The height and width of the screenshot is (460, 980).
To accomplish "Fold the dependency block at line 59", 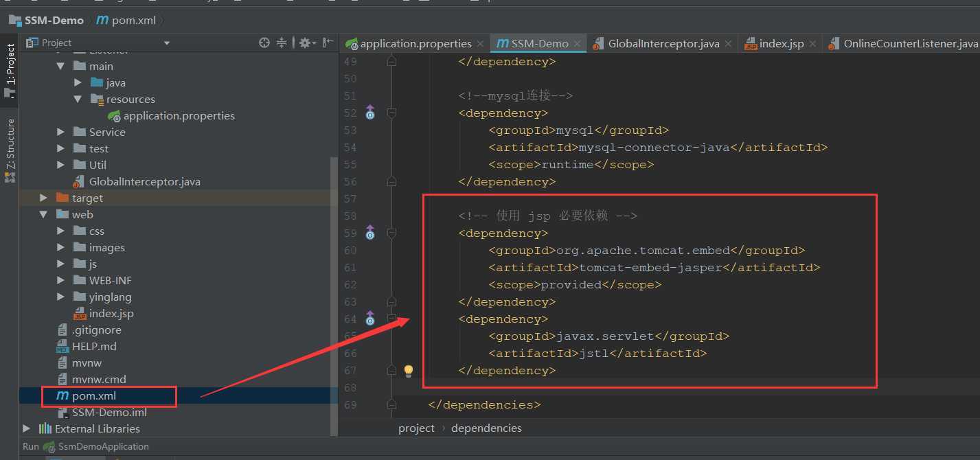I will pyautogui.click(x=391, y=233).
